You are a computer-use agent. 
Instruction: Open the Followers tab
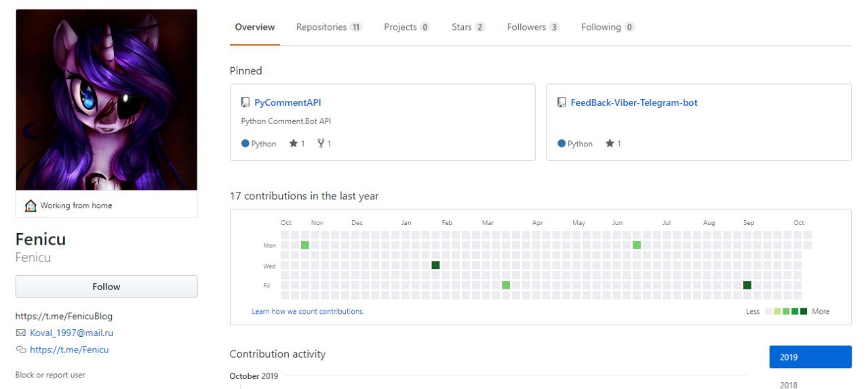pos(533,27)
